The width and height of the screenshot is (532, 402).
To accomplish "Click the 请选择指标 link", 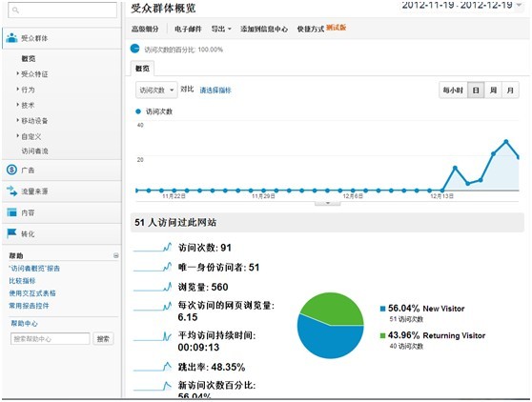I will (215, 90).
